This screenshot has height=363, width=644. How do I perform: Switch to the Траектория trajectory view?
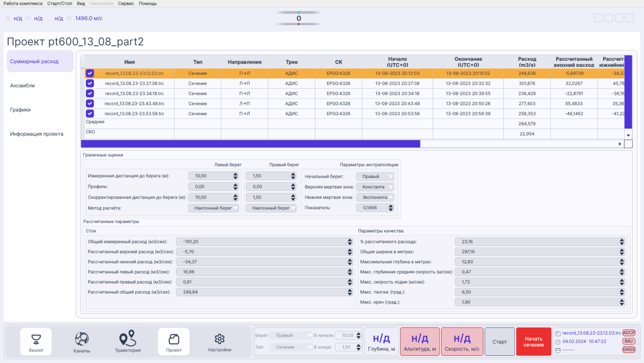pos(128,342)
